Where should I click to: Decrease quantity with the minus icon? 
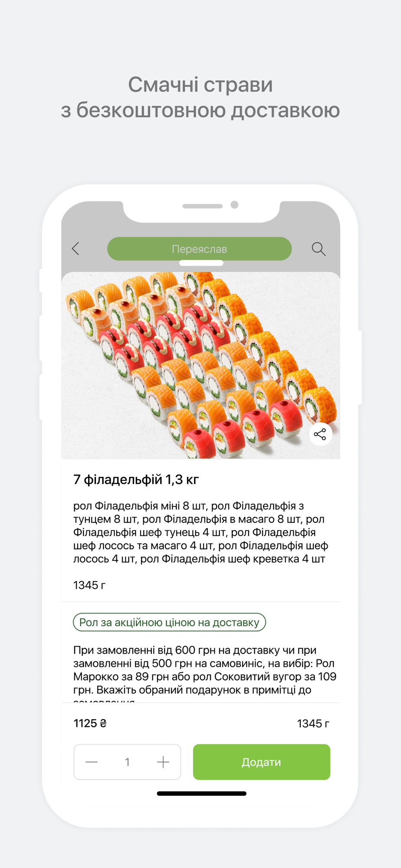(x=92, y=762)
